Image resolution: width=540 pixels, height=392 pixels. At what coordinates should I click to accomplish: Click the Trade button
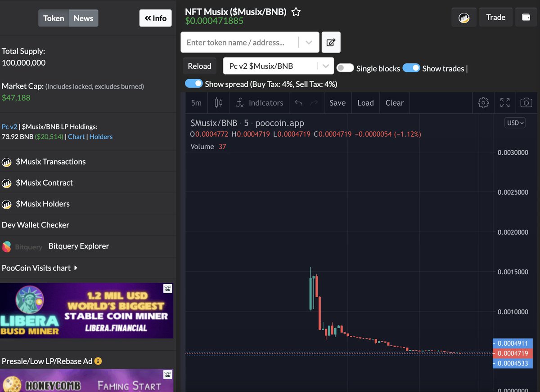coord(495,18)
